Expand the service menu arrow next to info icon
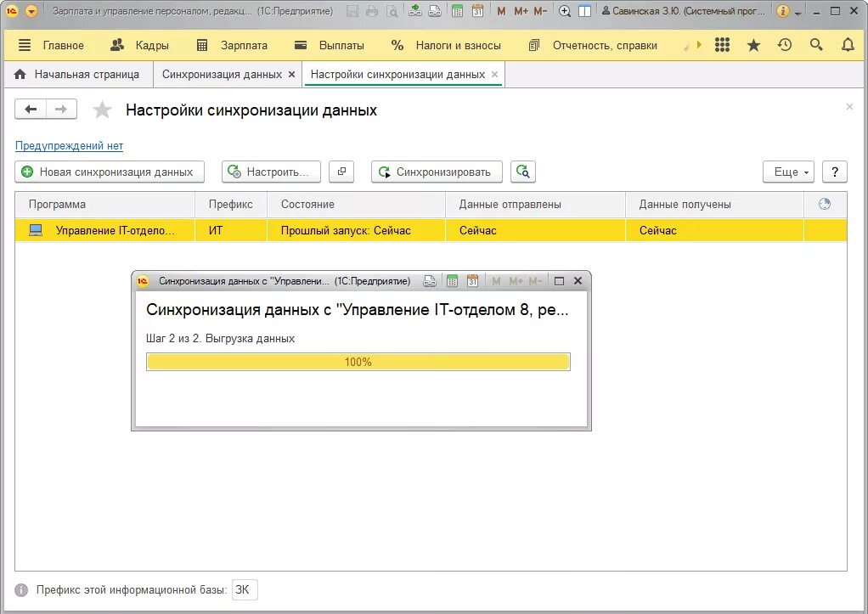 pyautogui.click(x=798, y=13)
